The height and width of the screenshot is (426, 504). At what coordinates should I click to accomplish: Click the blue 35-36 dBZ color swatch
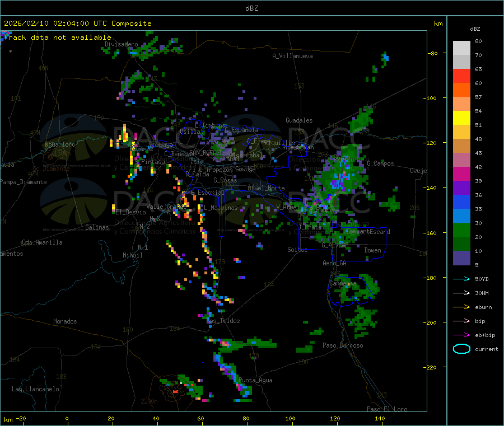point(461,202)
